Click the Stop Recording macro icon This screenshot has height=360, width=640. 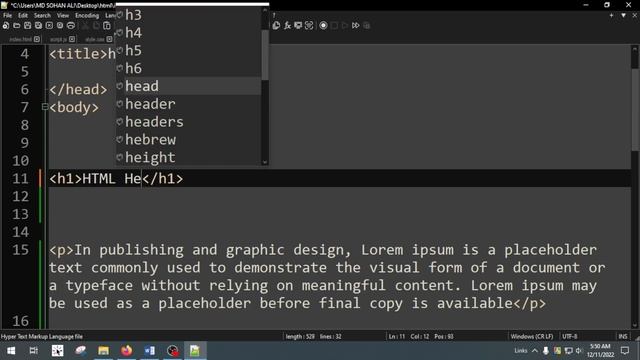coord(334,25)
